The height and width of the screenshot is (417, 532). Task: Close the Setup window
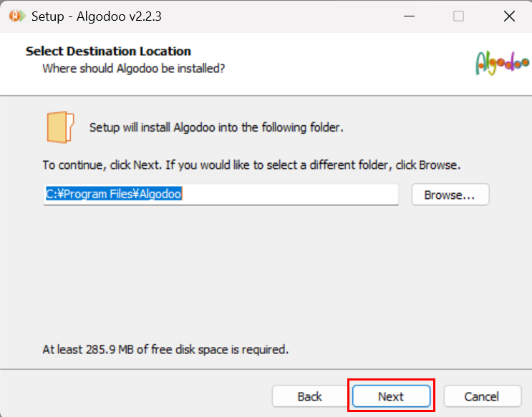coord(509,16)
